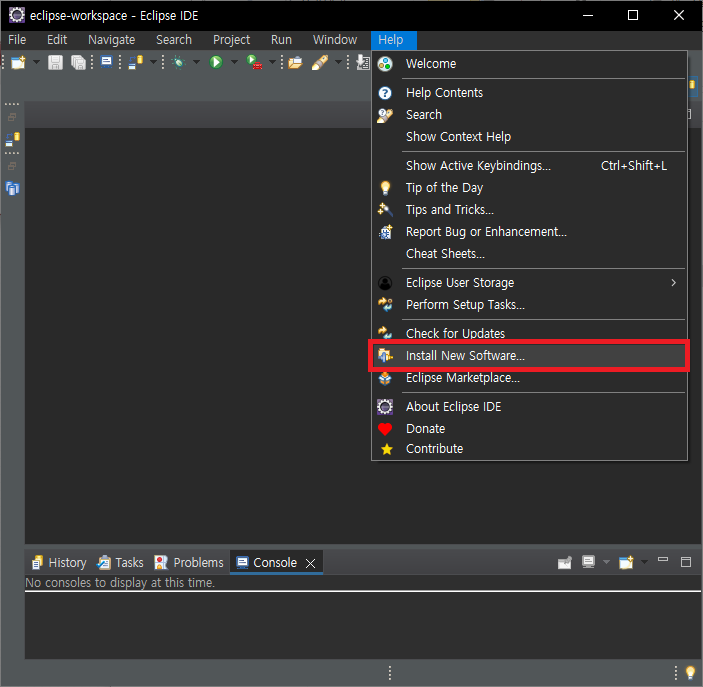Click the left sidebar perspective icon
The height and width of the screenshot is (687, 703).
pos(13,139)
